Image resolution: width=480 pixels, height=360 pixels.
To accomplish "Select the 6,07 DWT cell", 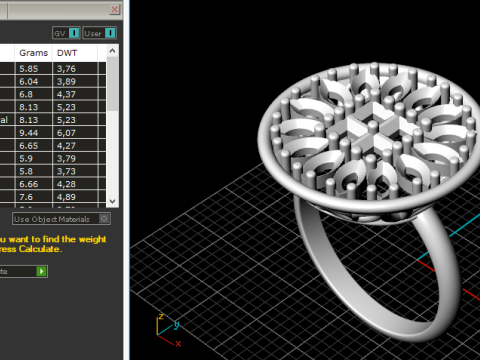I will click(x=75, y=133).
